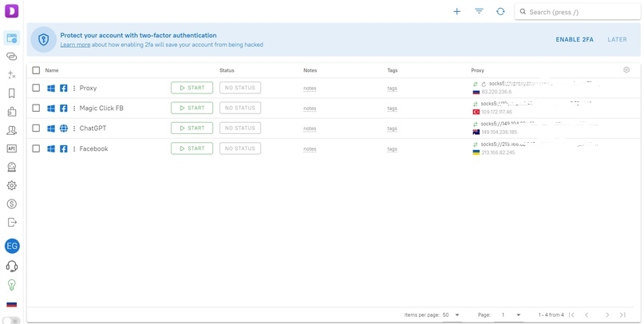The width and height of the screenshot is (644, 324).
Task: Click the logout icon in sidebar
Action: (x=11, y=223)
